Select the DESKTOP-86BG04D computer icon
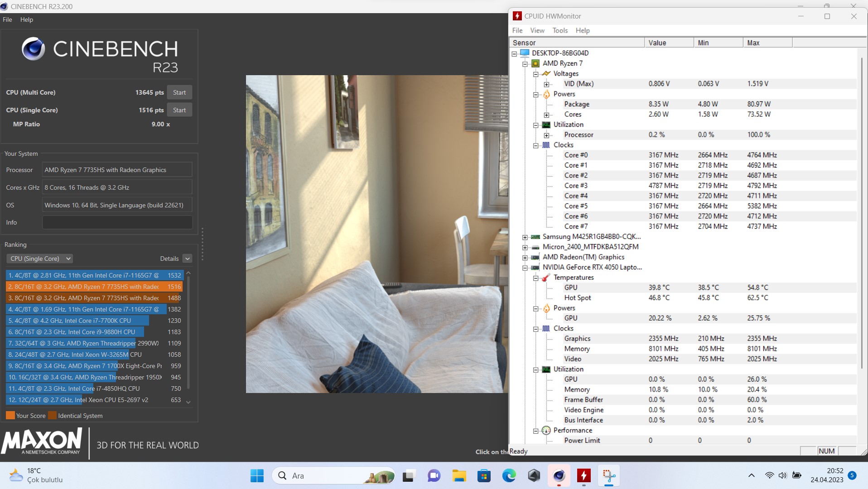Image resolution: width=868 pixels, height=489 pixels. tap(525, 53)
